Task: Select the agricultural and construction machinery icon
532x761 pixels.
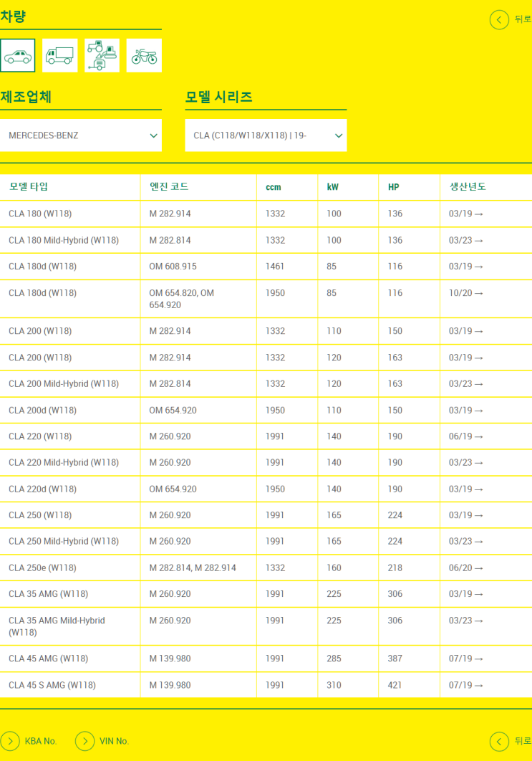Action: (102, 55)
